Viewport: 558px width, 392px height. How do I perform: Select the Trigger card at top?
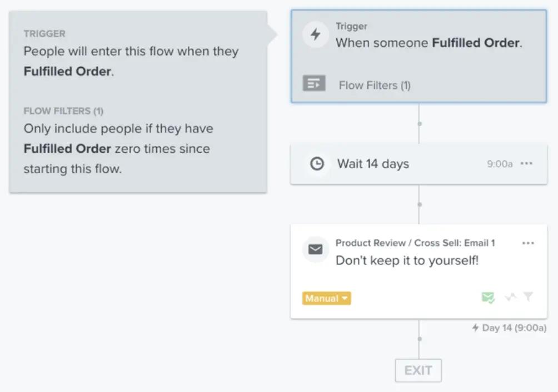point(418,56)
